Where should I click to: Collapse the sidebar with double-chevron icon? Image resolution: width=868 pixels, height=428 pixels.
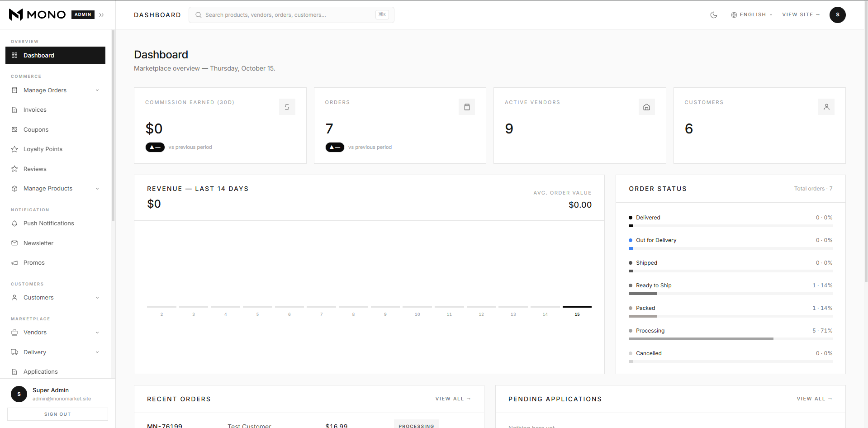tap(102, 15)
